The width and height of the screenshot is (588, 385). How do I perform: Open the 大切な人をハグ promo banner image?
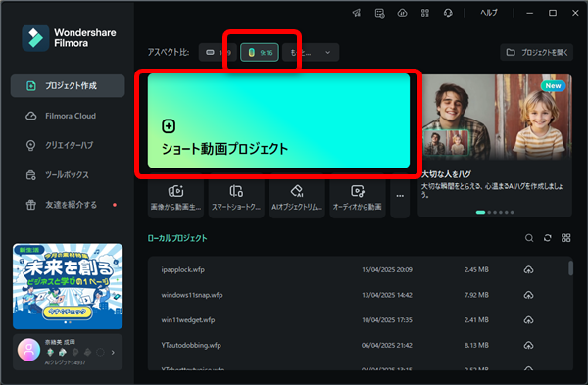click(497, 117)
